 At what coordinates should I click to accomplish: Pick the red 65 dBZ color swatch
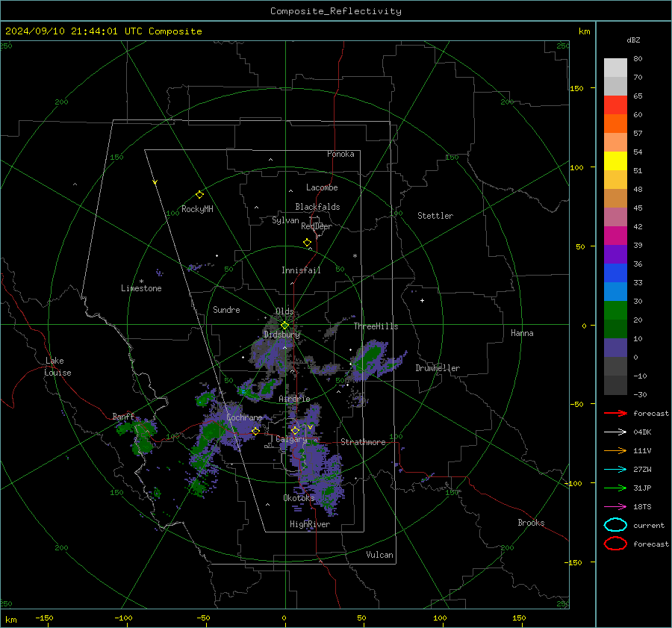click(615, 105)
